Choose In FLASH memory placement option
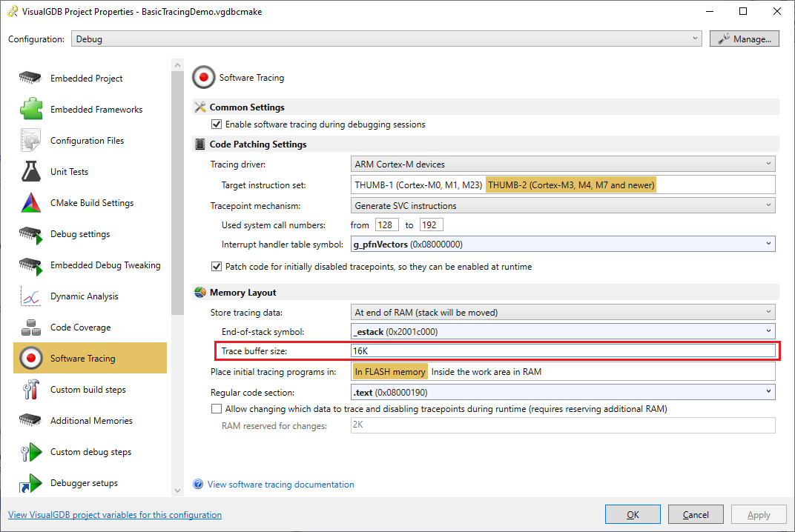Viewport: 795px width, 532px height. [x=390, y=372]
